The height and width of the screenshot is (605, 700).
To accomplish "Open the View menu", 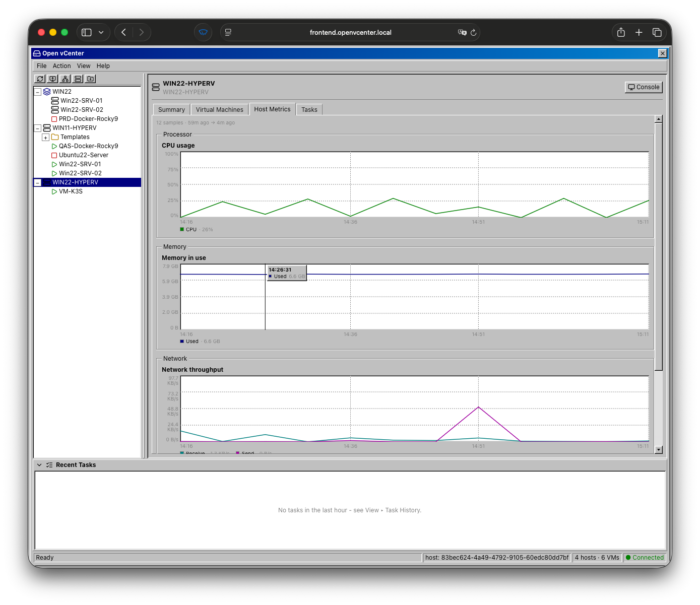I will click(x=84, y=66).
